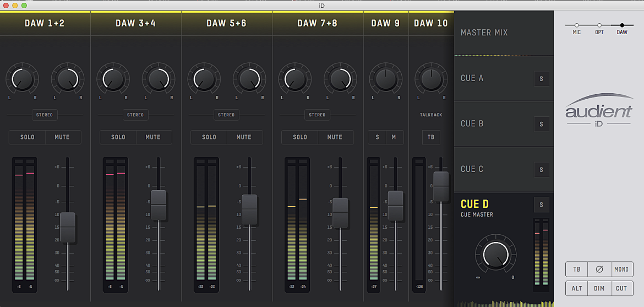
Task: Toggle S solo on DAW 9
Action: 377,137
